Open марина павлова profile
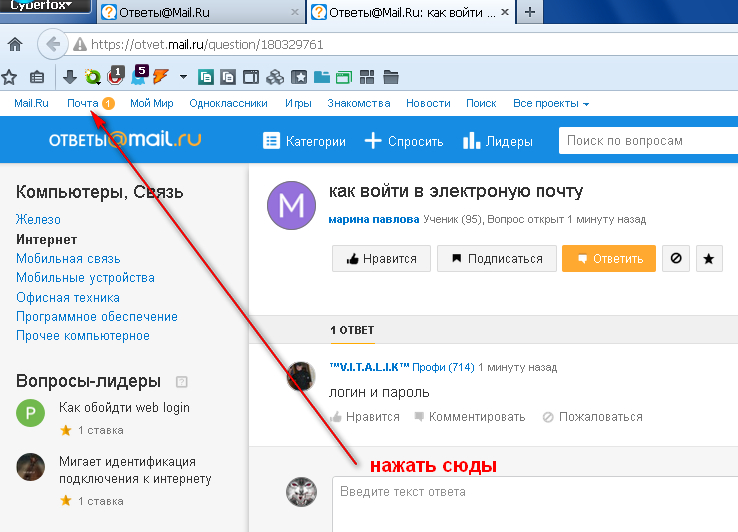Viewport: 738px width, 532px height. [x=374, y=219]
